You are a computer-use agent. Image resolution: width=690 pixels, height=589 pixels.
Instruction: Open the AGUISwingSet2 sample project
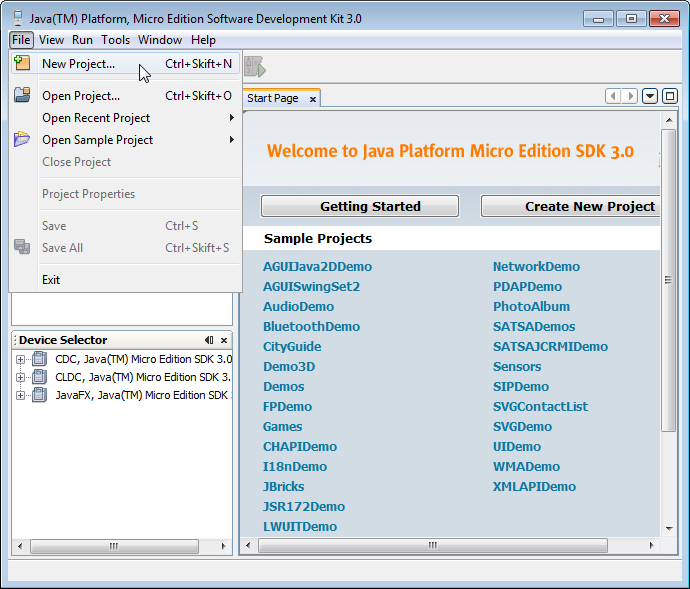tap(311, 287)
